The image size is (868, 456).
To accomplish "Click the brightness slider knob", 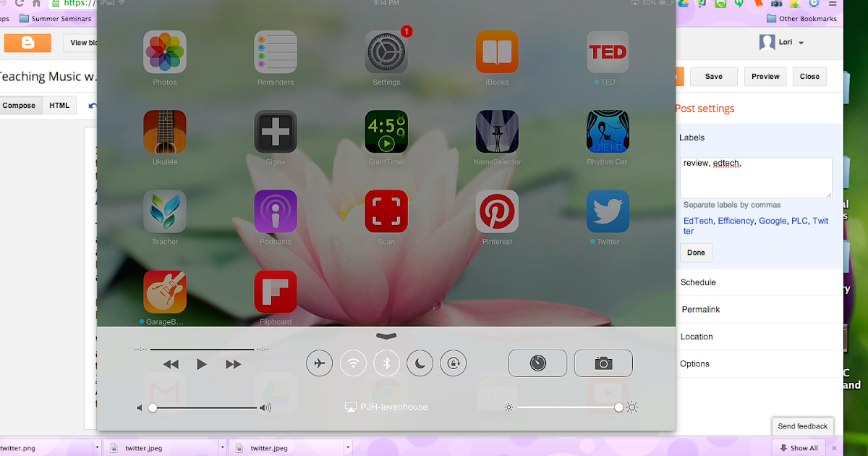I will [618, 408].
